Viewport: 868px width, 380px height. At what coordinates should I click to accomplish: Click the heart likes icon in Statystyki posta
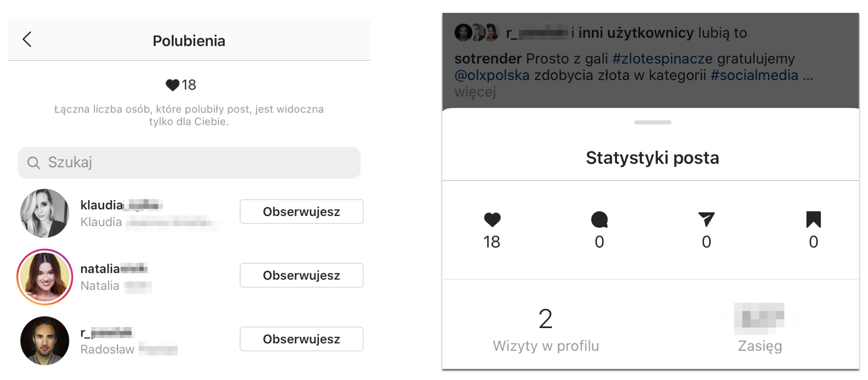[492, 219]
